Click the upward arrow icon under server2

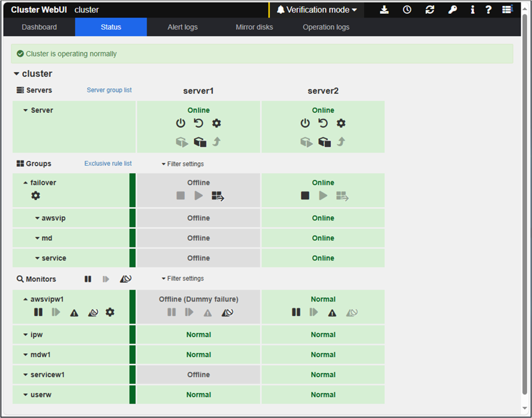pyautogui.click(x=341, y=142)
